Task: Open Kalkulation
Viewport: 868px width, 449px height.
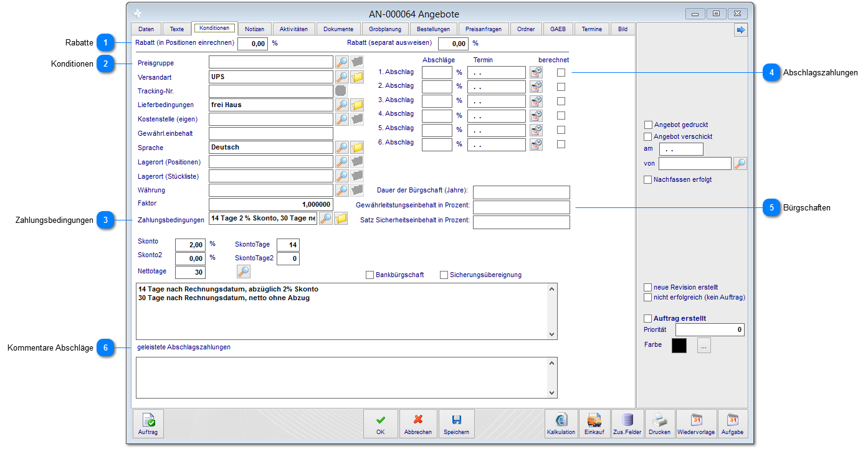Action: point(561,424)
